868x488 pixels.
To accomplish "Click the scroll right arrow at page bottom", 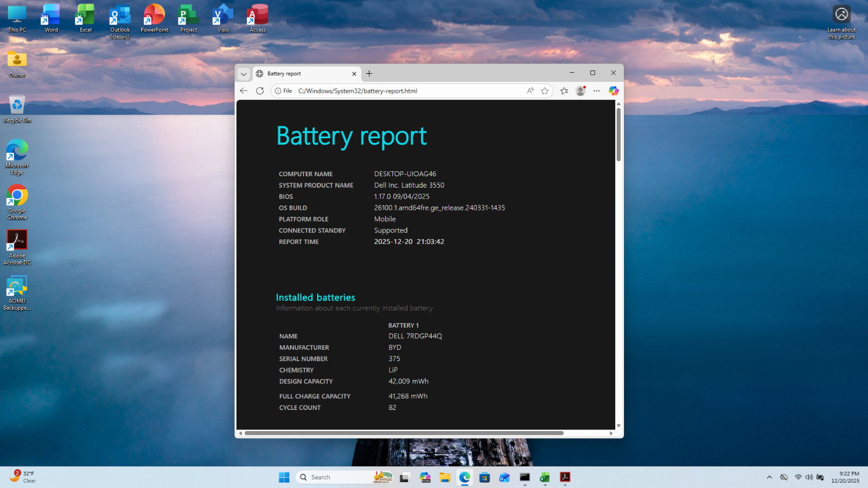I will point(611,433).
